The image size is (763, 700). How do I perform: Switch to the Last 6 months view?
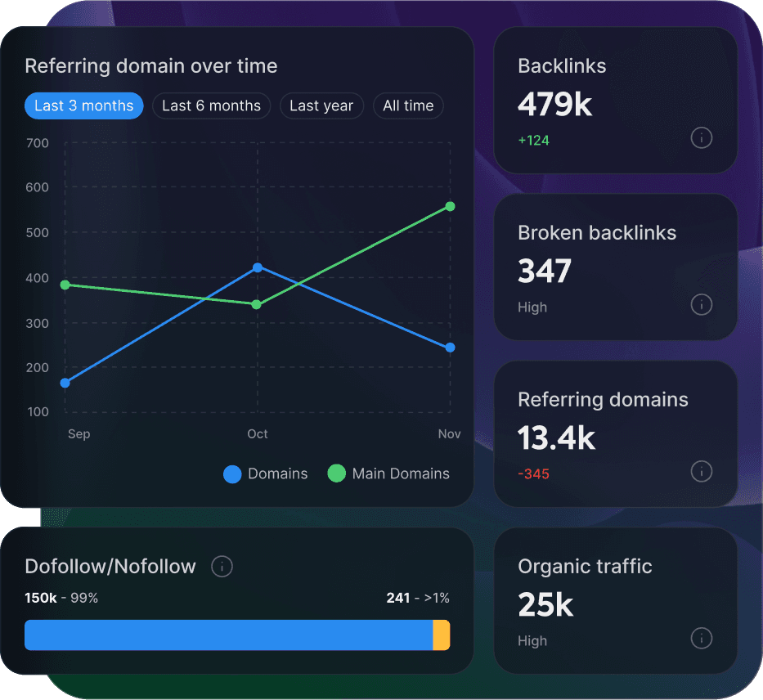tap(211, 105)
